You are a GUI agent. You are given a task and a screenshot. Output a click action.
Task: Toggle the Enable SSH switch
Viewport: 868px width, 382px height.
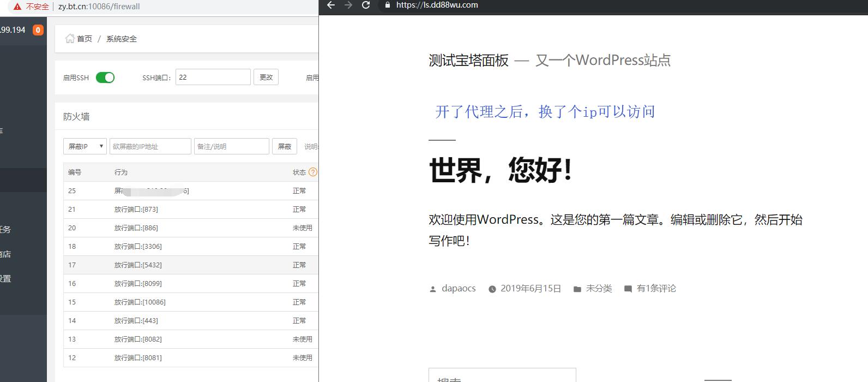[x=105, y=77]
